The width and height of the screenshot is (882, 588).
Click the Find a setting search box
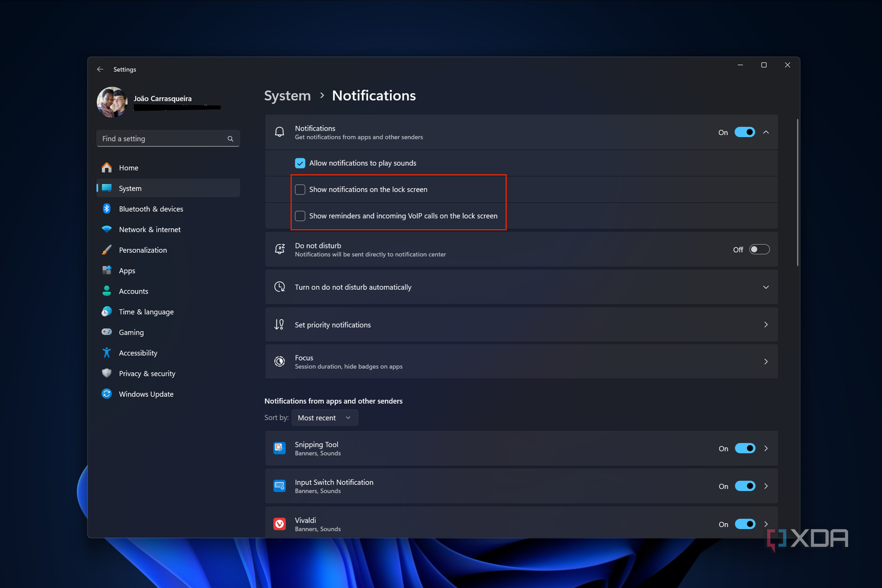[167, 138]
